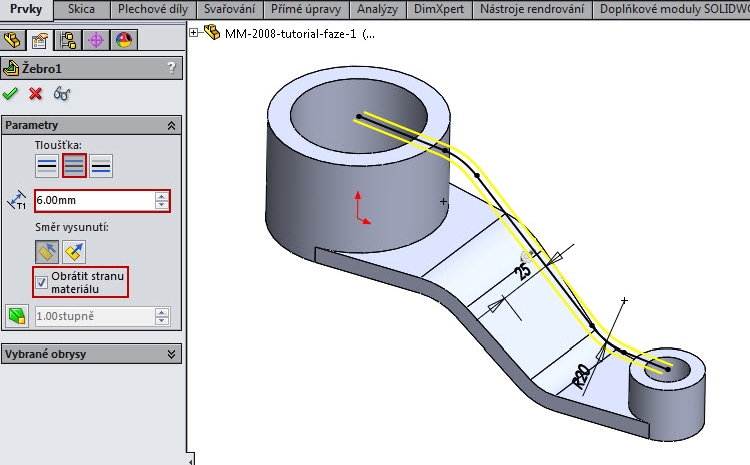Screen dimensions: 750x465
Task: Open the Plechové díly tab
Action: click(153, 9)
